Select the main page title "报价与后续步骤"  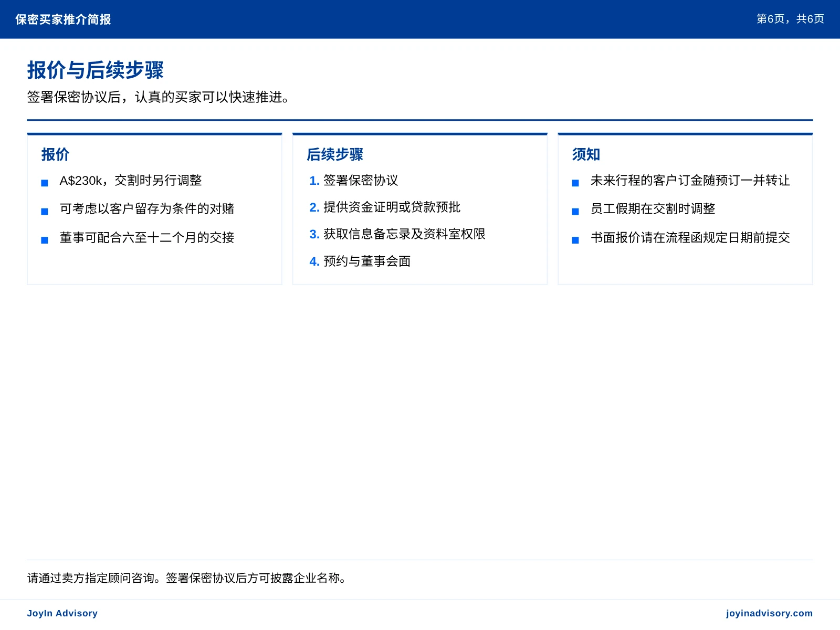point(96,70)
